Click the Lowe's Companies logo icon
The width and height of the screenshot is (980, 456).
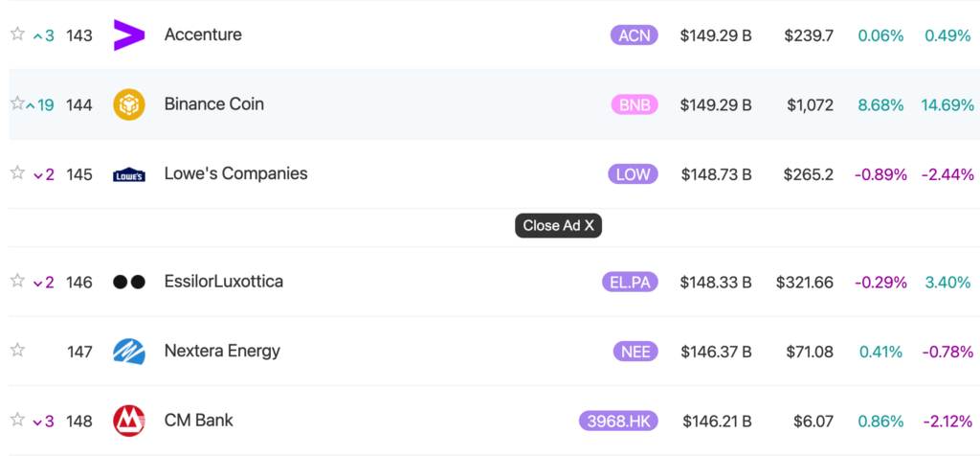129,174
